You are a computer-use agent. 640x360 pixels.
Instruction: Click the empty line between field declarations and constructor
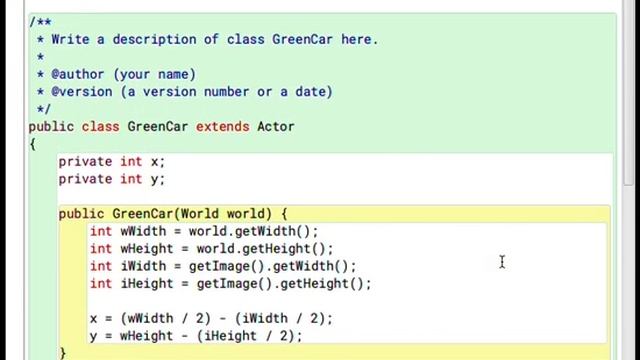pos(335,196)
